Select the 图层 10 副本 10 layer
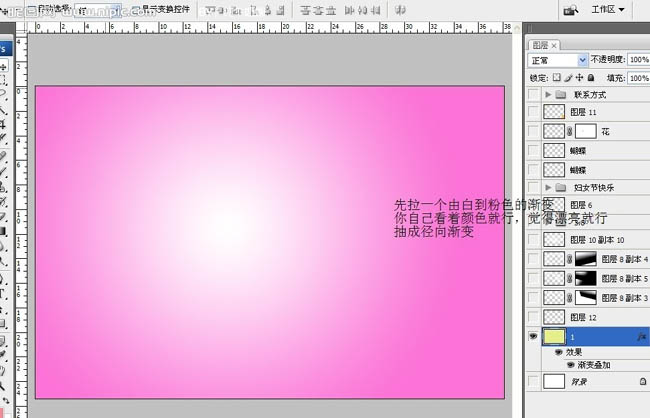Viewport: 650px width, 418px height. [x=596, y=240]
